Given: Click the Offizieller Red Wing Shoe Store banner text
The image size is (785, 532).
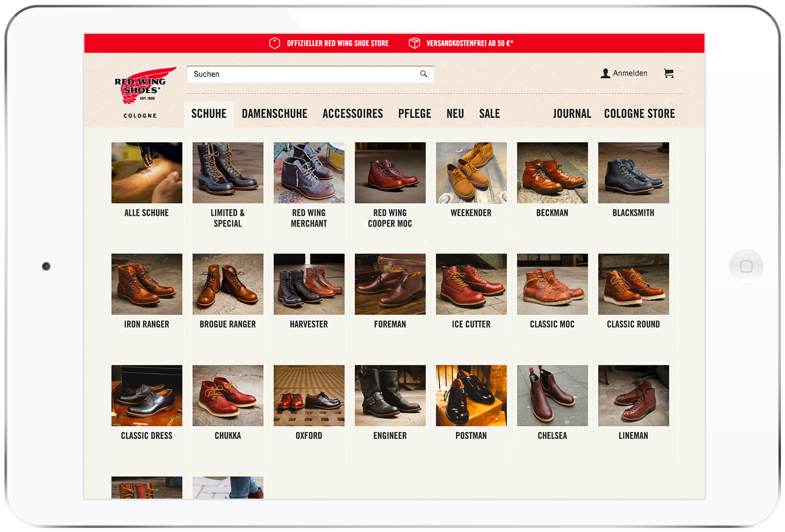Looking at the screenshot, I should [x=338, y=43].
